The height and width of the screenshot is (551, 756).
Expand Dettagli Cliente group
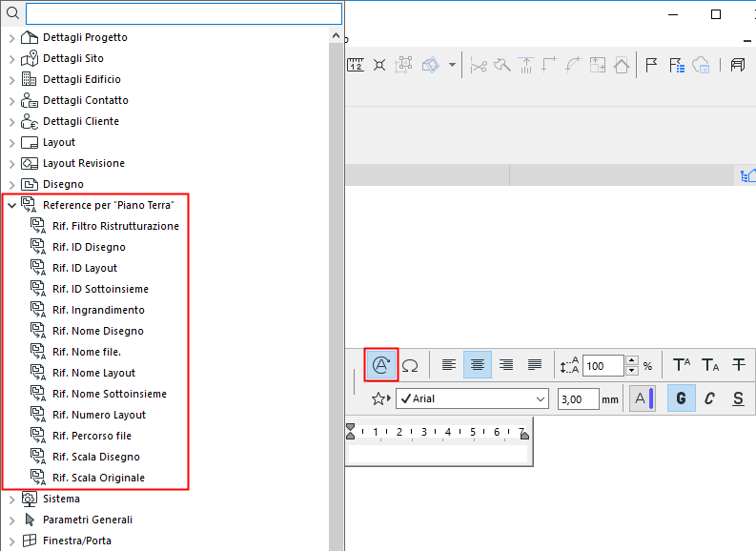coord(12,121)
